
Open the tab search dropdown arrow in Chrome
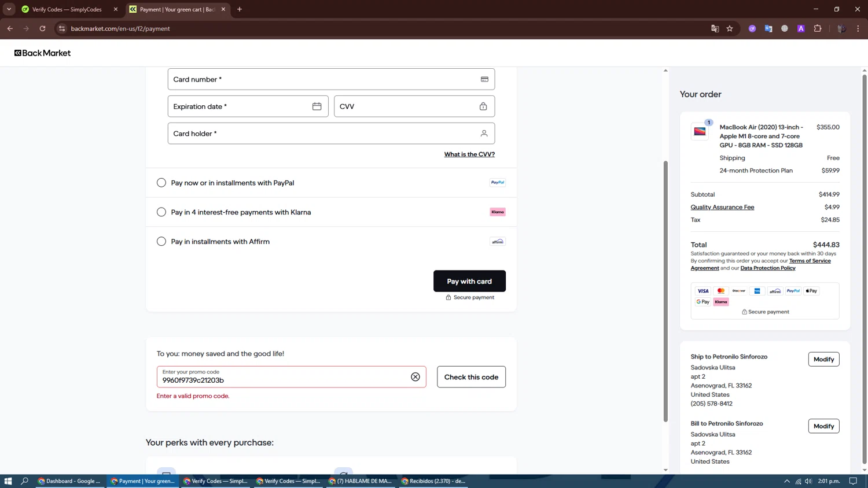click(x=9, y=9)
